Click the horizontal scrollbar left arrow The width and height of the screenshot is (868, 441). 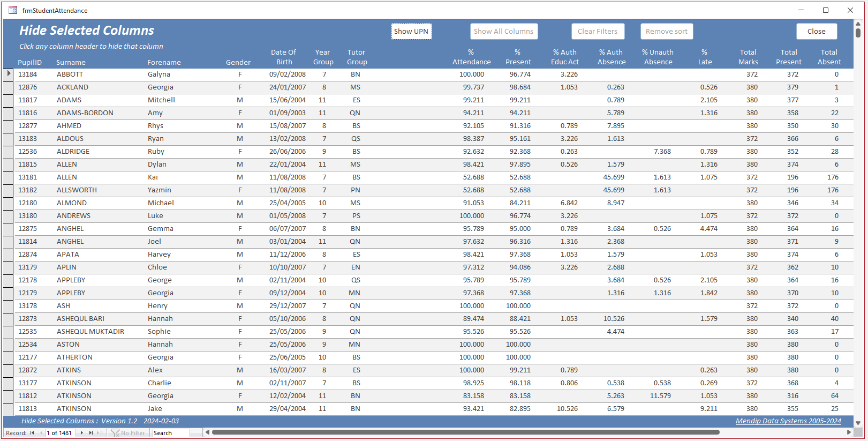pyautogui.click(x=208, y=432)
